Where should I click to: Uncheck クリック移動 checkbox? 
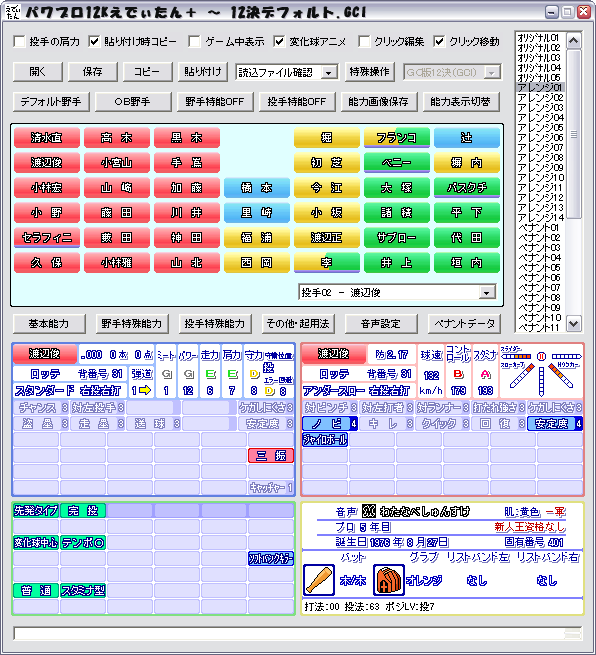pyautogui.click(x=439, y=41)
